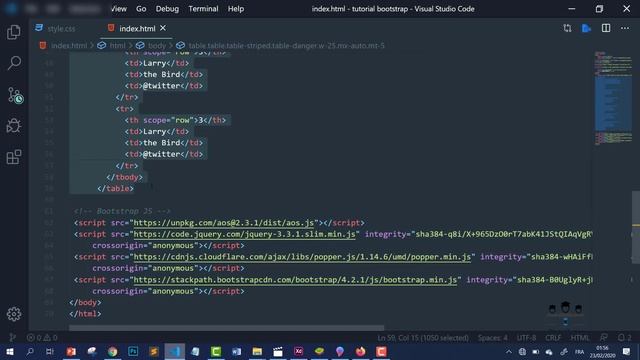Click the closing </table> tag line
This screenshot has height=360, width=640.
[x=116, y=189]
